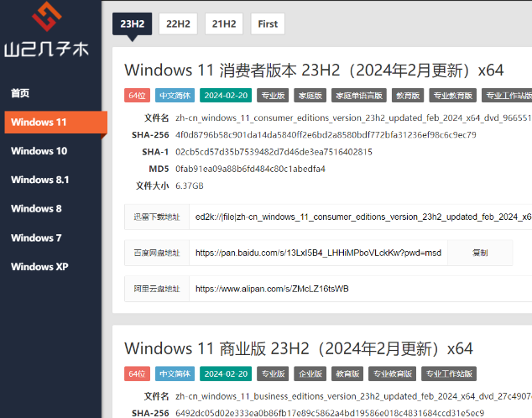Click the 迅雷下载地址 label
This screenshot has width=532, height=418.
[x=157, y=217]
